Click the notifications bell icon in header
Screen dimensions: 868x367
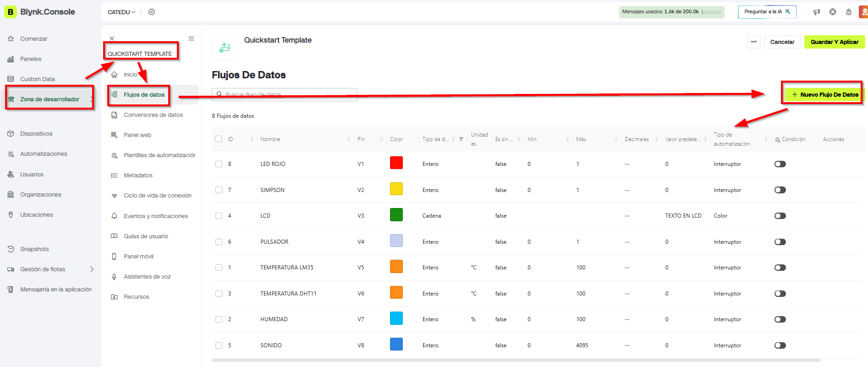click(849, 12)
